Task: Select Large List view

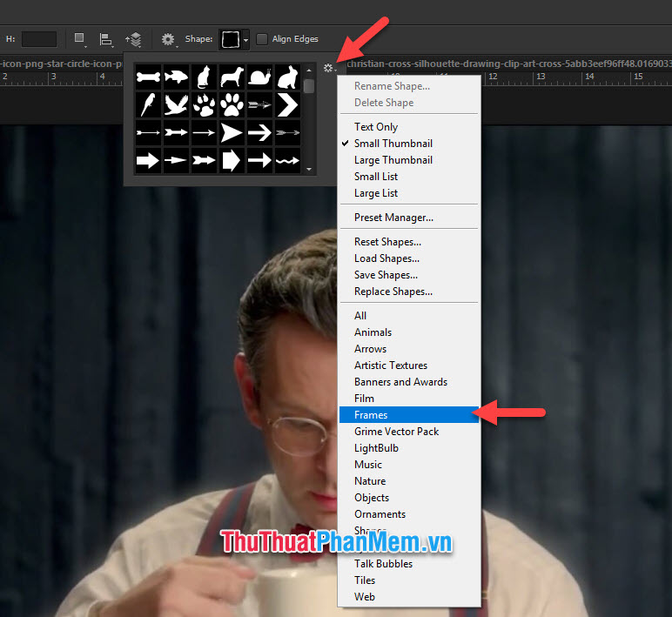Action: pos(409,193)
